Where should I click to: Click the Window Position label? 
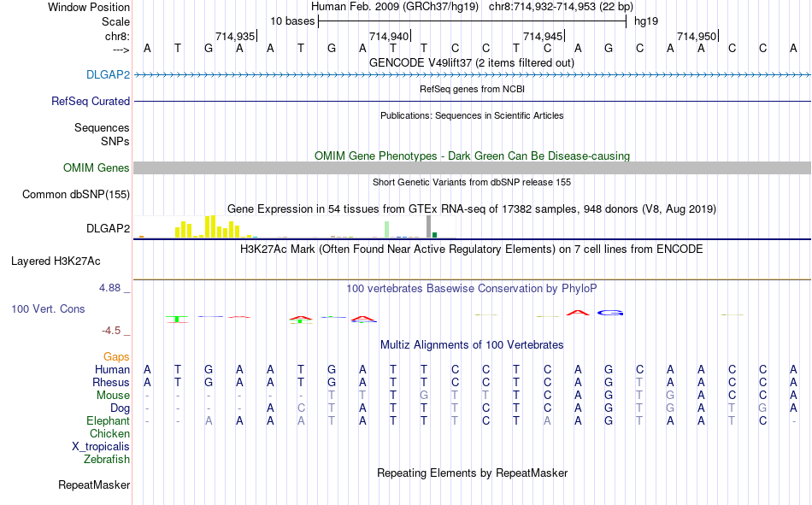click(x=89, y=7)
